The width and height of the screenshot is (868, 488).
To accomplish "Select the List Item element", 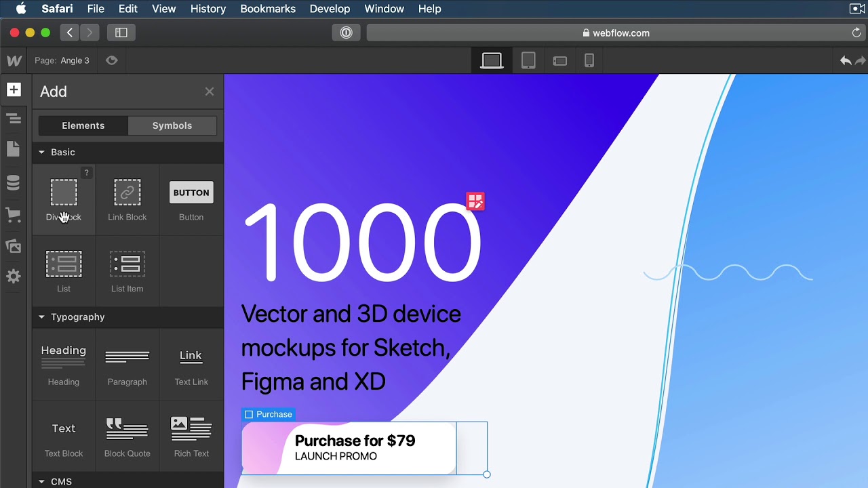I will tap(127, 271).
